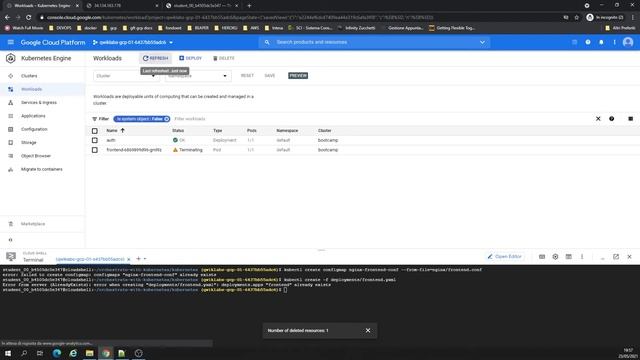Check the frontend pod row checkbox
640x360 pixels.
95,150
